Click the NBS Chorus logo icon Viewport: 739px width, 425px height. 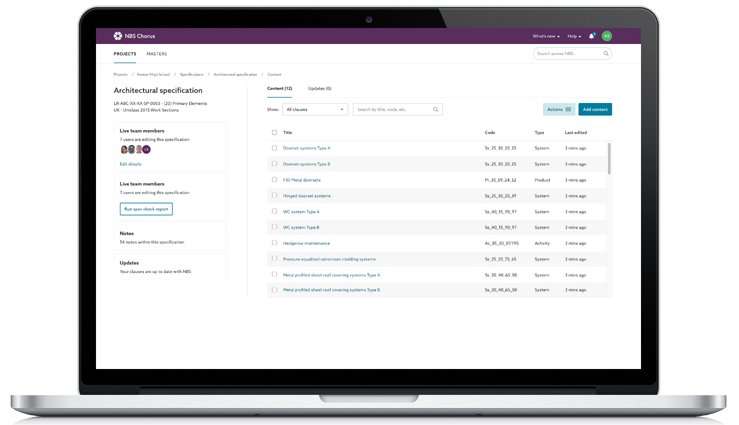[117, 36]
